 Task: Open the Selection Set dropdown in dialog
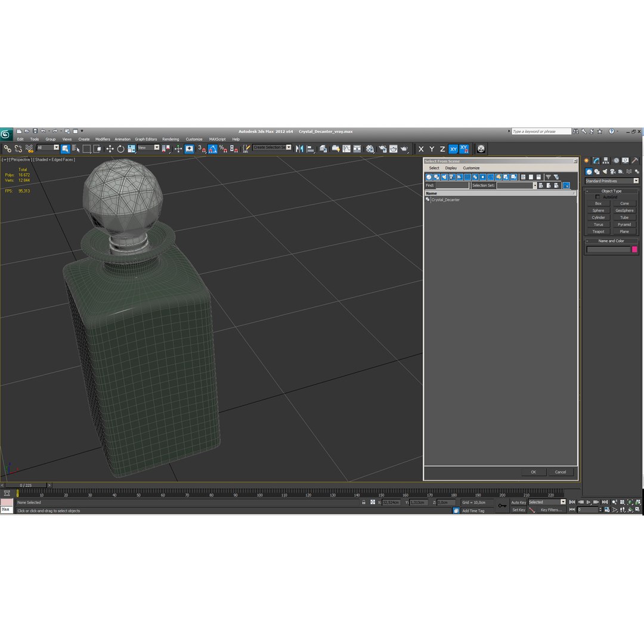(x=534, y=185)
